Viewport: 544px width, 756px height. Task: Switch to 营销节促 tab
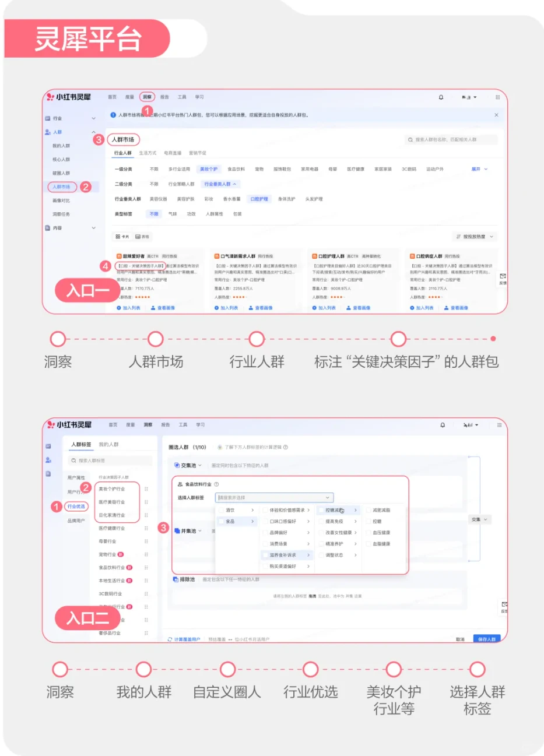point(198,153)
